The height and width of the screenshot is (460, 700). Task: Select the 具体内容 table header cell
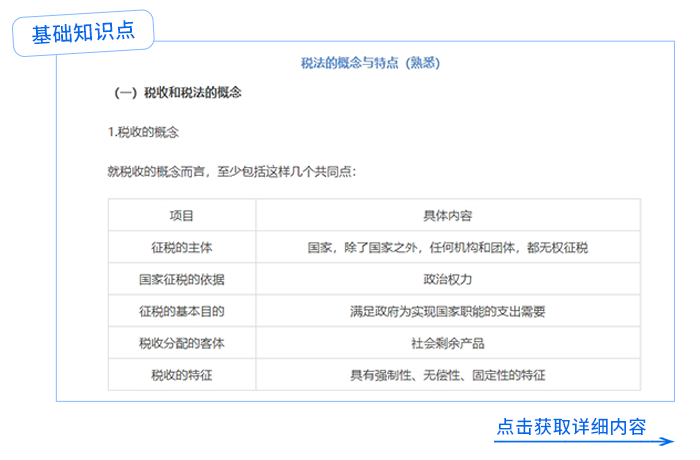[x=447, y=216]
